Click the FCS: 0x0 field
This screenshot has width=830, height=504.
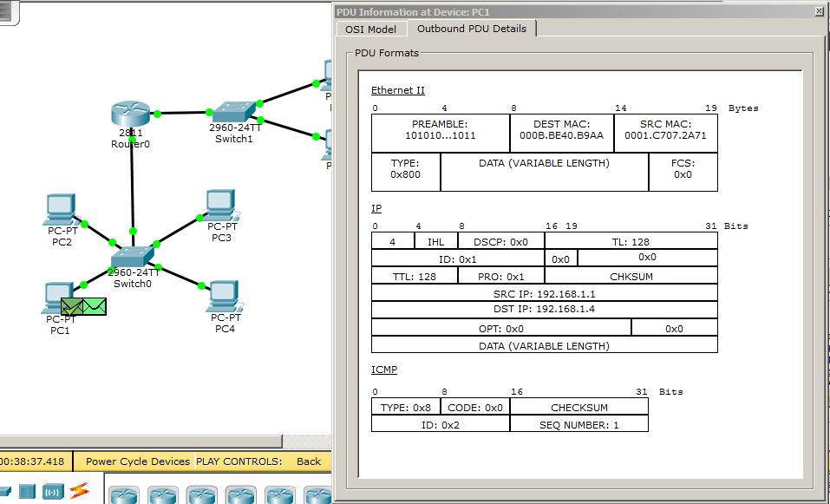(683, 172)
